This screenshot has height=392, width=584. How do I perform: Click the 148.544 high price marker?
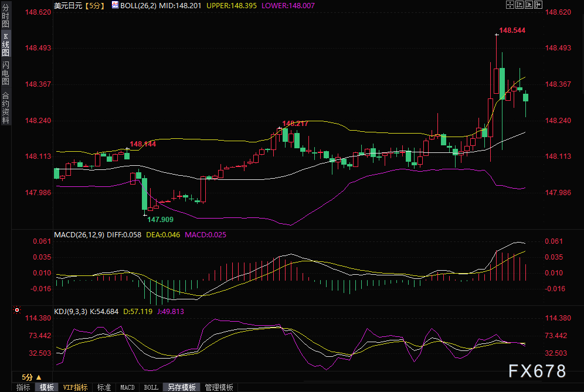pos(512,30)
